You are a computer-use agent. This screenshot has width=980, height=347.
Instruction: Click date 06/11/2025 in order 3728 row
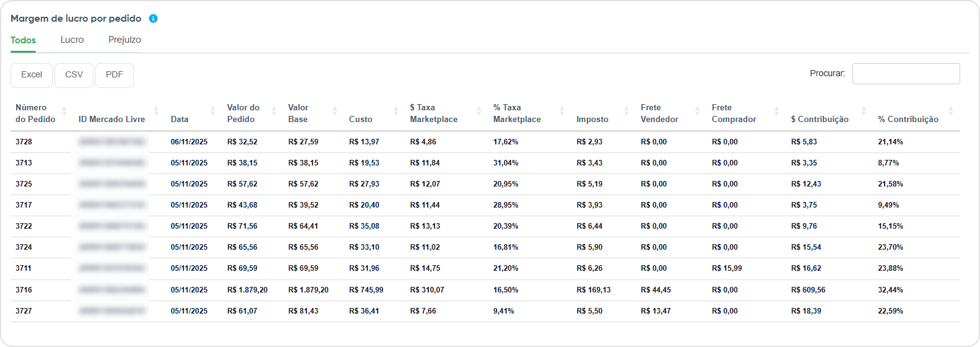click(189, 142)
